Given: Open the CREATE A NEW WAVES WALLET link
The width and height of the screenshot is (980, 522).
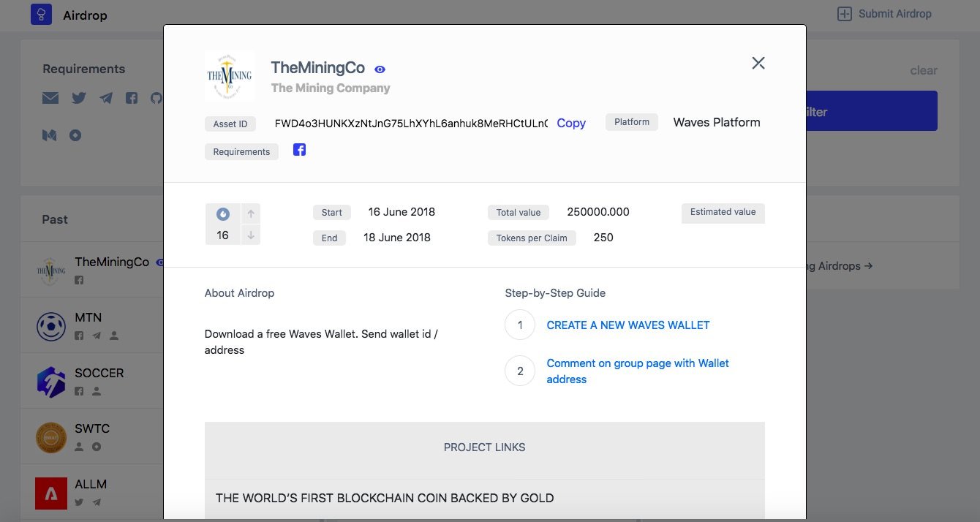Looking at the screenshot, I should (x=628, y=325).
